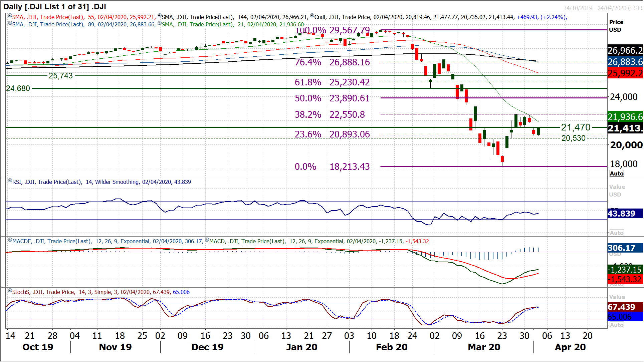Click the 61.8% 25,230.42 Fibonacci label
The width and height of the screenshot is (644, 362).
[x=333, y=82]
